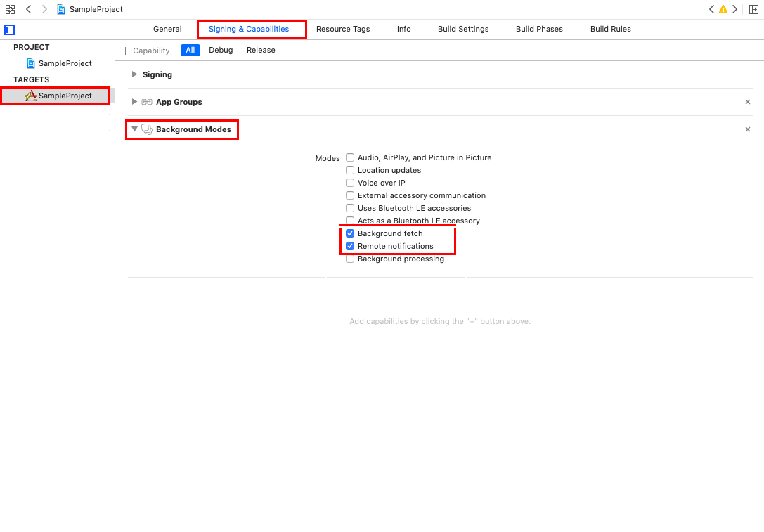Screen dimensions: 764x532
Task: Enable Uses Bluetooth LE accessories
Action: (x=350, y=208)
